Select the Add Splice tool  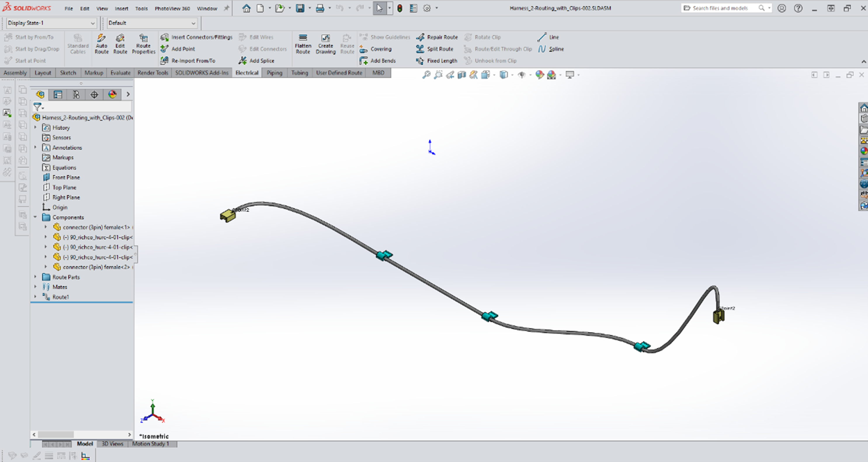tap(262, 60)
